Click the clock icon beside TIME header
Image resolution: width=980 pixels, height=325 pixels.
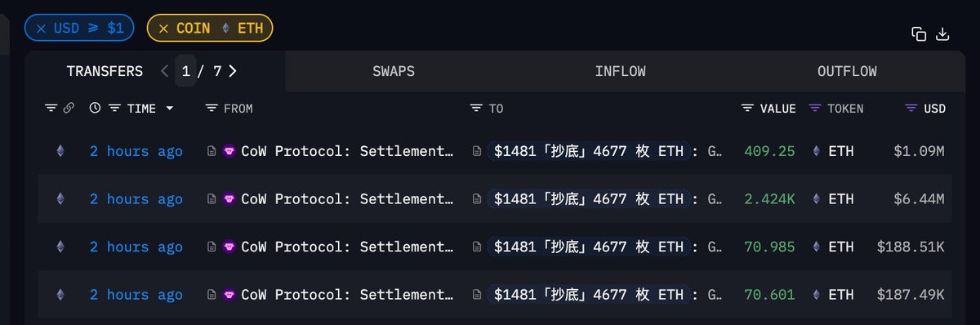coord(95,108)
